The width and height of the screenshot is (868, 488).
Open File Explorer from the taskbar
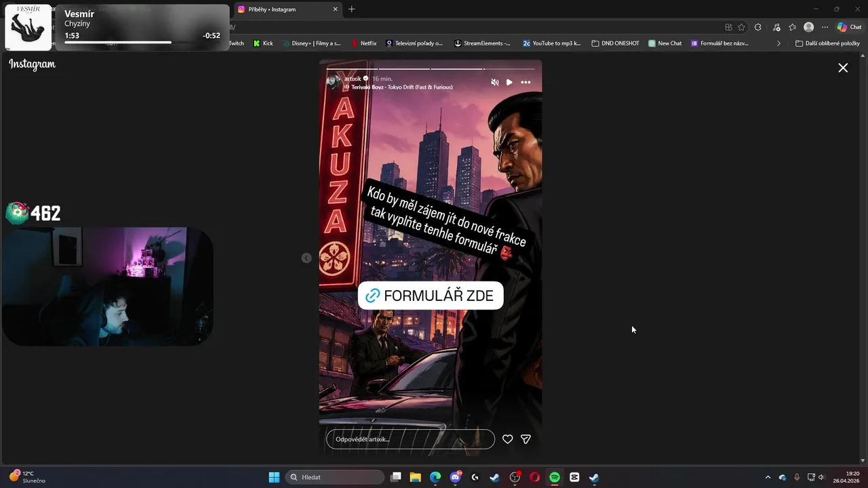(x=416, y=477)
